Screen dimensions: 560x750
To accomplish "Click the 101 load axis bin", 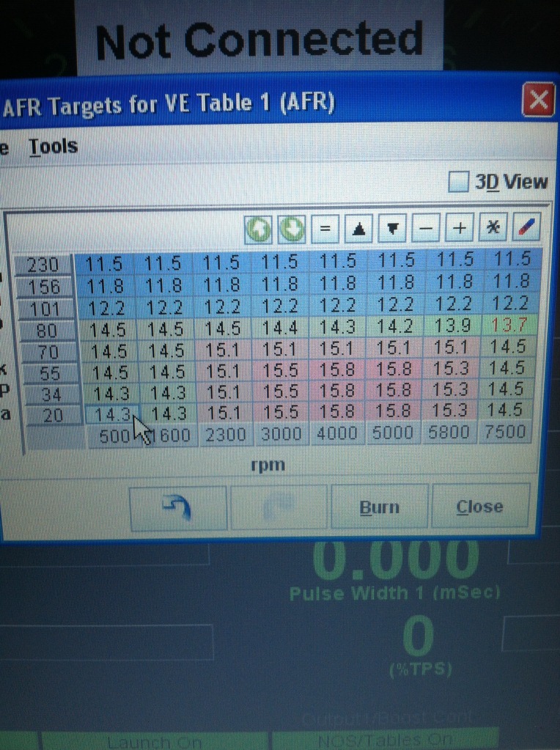I will (x=45, y=309).
